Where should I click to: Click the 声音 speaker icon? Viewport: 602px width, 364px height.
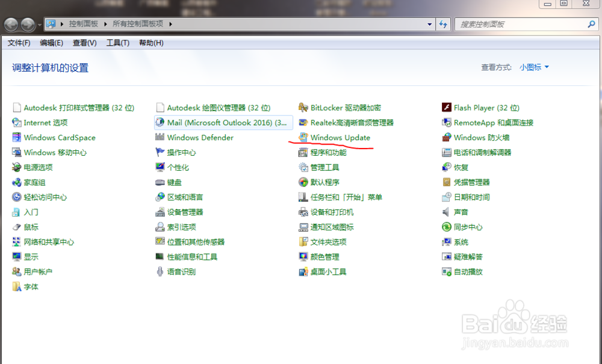click(x=447, y=212)
